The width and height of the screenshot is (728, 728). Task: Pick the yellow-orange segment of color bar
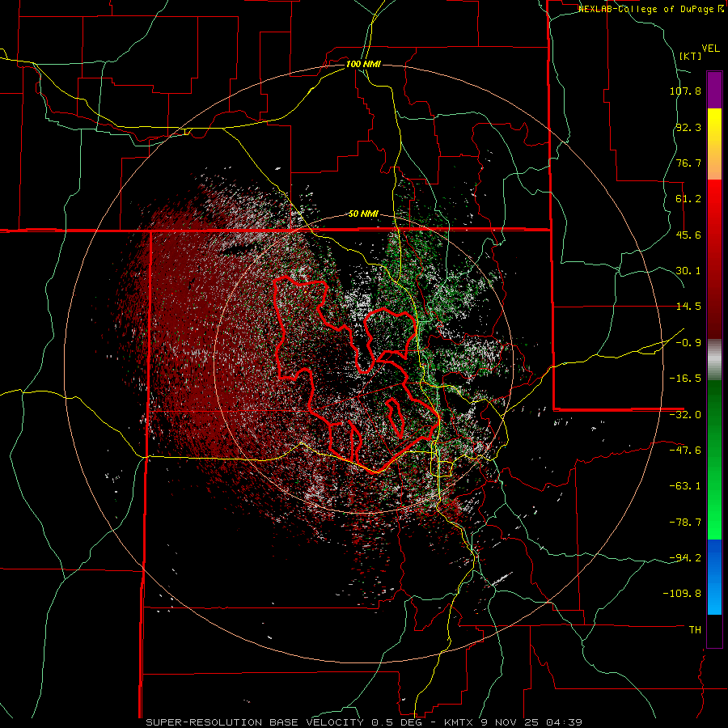714,144
